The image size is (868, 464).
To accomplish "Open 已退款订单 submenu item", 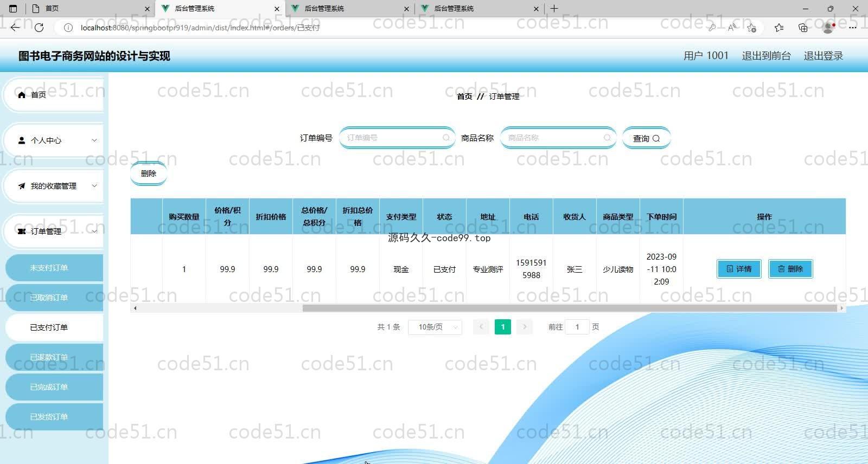I will coord(54,357).
